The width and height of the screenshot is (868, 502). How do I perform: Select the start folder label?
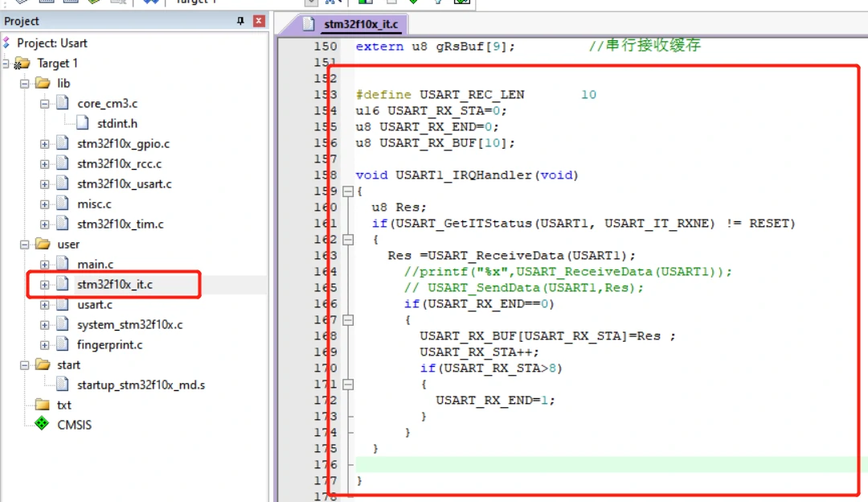68,364
